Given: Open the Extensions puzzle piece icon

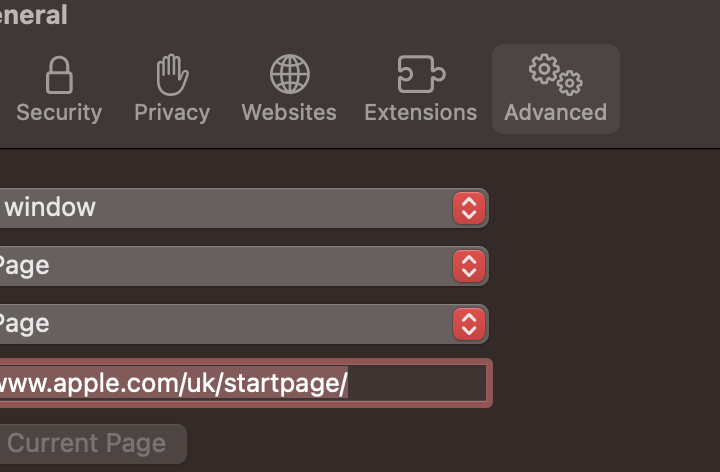Looking at the screenshot, I should pyautogui.click(x=420, y=75).
